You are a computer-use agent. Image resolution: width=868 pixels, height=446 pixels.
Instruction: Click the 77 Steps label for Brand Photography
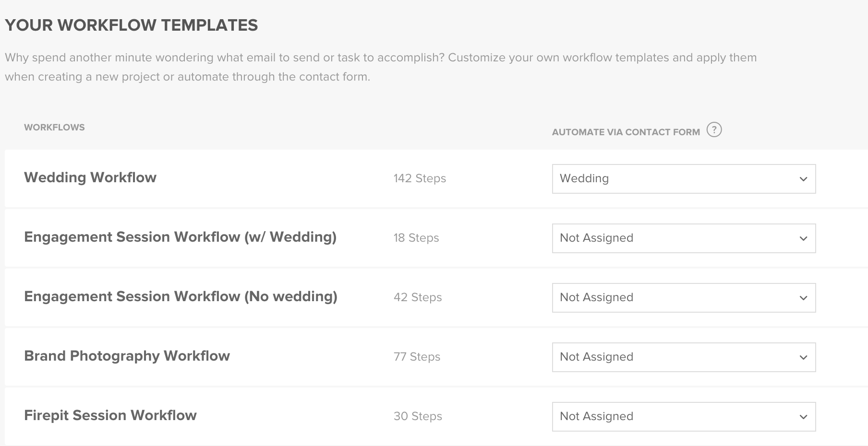click(417, 357)
